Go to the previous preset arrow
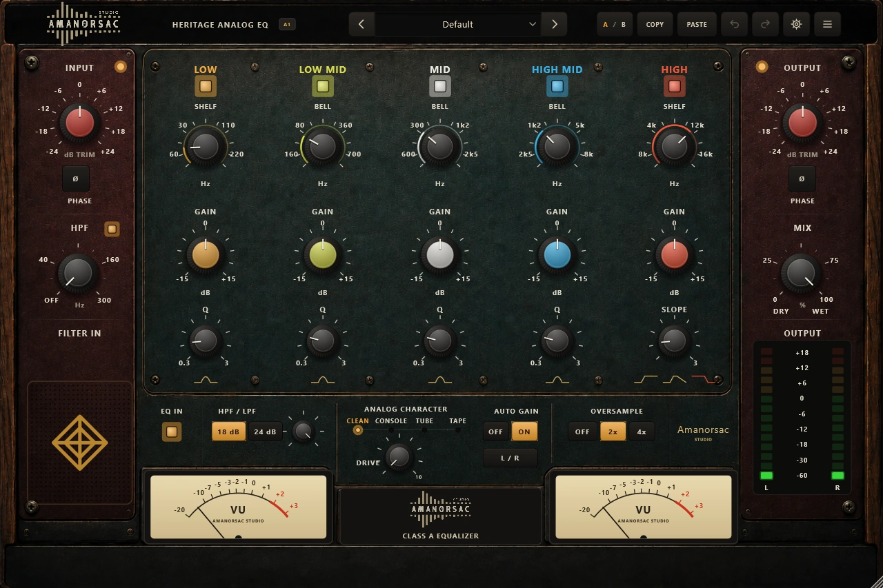Screen dimensions: 883x588 (361, 24)
